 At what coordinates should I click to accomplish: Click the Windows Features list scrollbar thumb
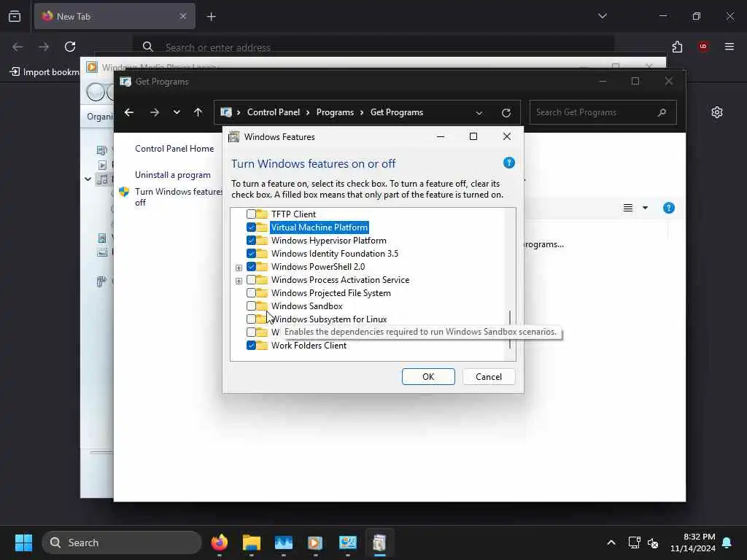pos(510,330)
